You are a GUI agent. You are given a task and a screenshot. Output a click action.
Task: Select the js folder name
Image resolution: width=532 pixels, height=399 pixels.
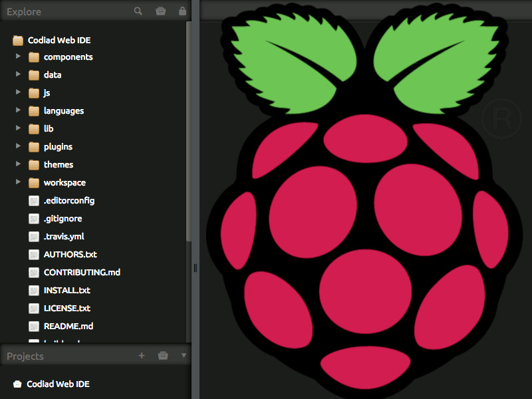click(47, 93)
